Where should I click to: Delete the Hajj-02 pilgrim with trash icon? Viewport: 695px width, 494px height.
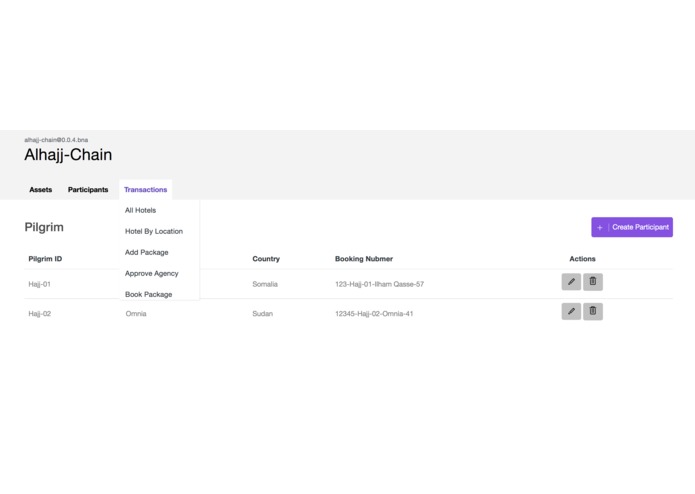click(x=593, y=311)
